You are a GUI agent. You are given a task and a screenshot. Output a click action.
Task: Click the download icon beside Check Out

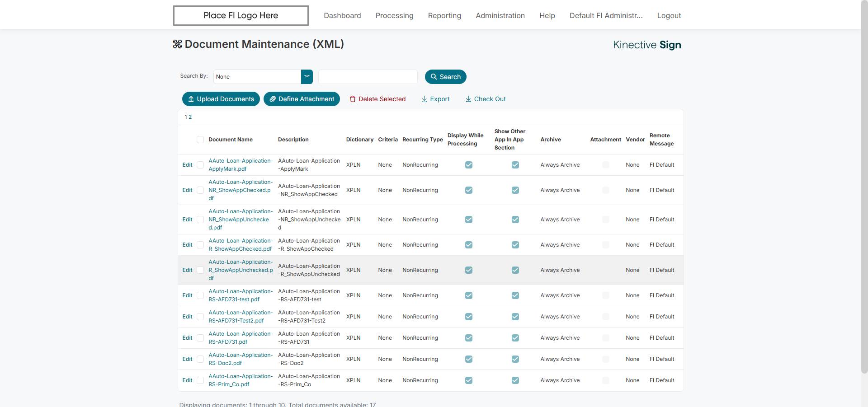(x=468, y=99)
